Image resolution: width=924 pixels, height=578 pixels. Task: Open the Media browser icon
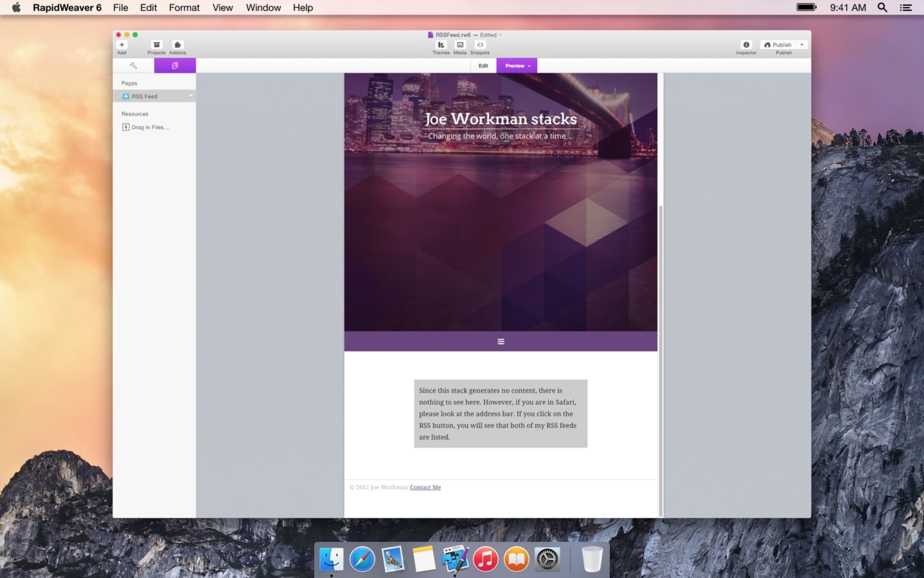click(x=460, y=45)
